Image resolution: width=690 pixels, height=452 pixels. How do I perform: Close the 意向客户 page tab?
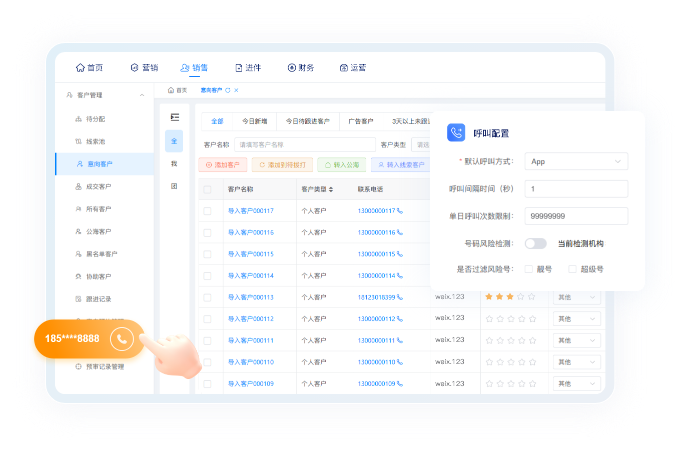coord(236,90)
